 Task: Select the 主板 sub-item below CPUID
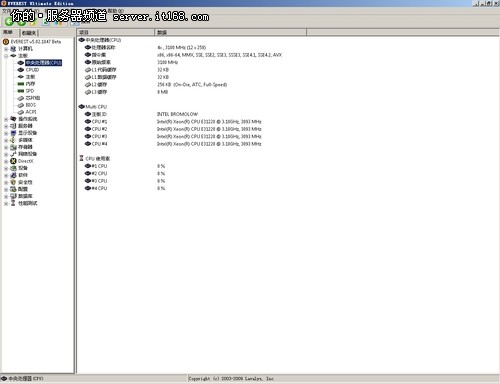click(x=30, y=77)
